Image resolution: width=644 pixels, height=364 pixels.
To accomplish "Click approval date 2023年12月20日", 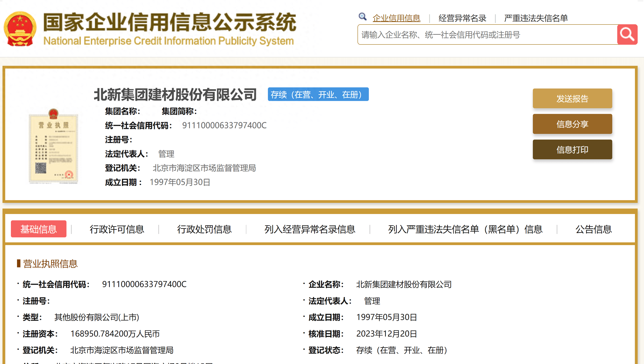I will point(387,334).
